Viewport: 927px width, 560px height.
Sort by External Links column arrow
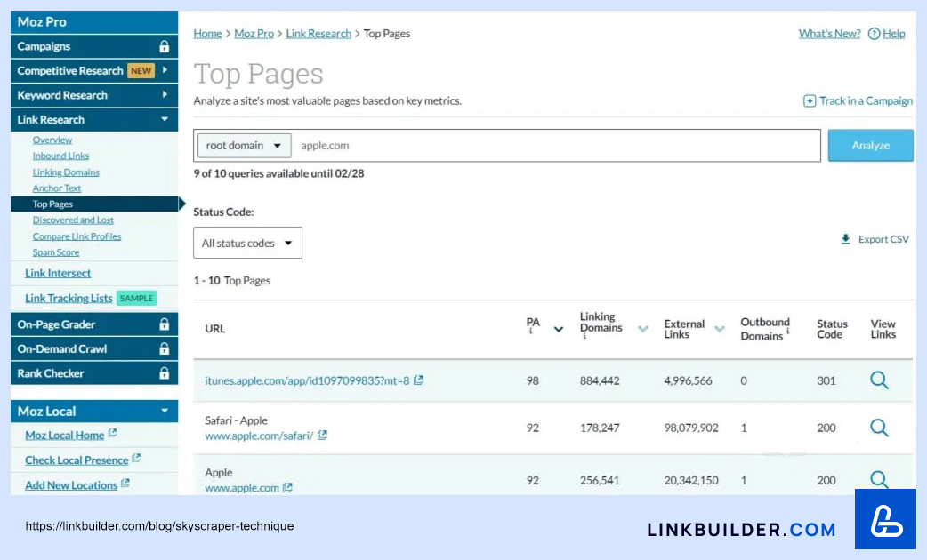point(720,329)
